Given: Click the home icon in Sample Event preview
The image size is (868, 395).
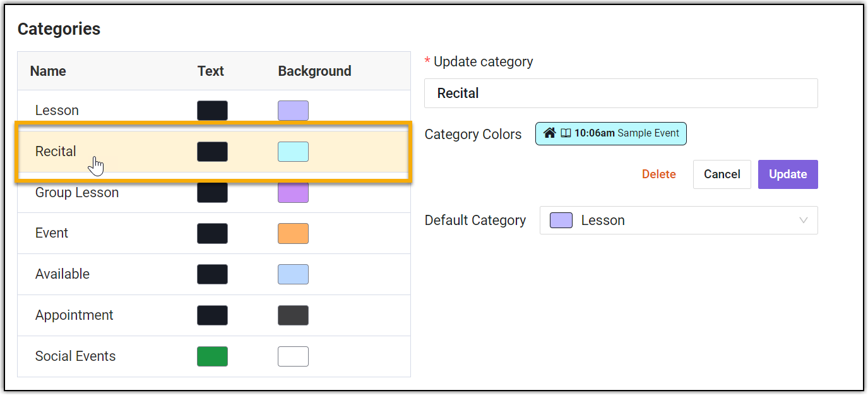Looking at the screenshot, I should [x=550, y=133].
